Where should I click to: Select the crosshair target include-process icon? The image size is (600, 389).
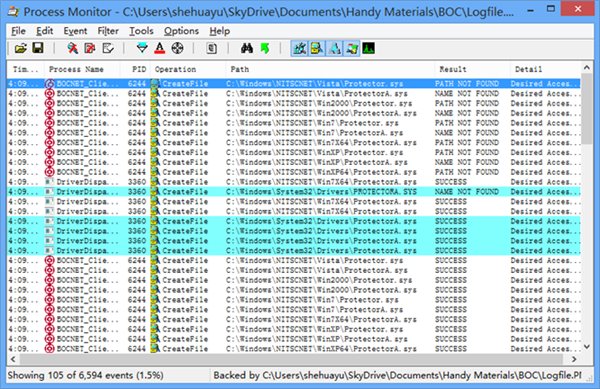[x=177, y=48]
